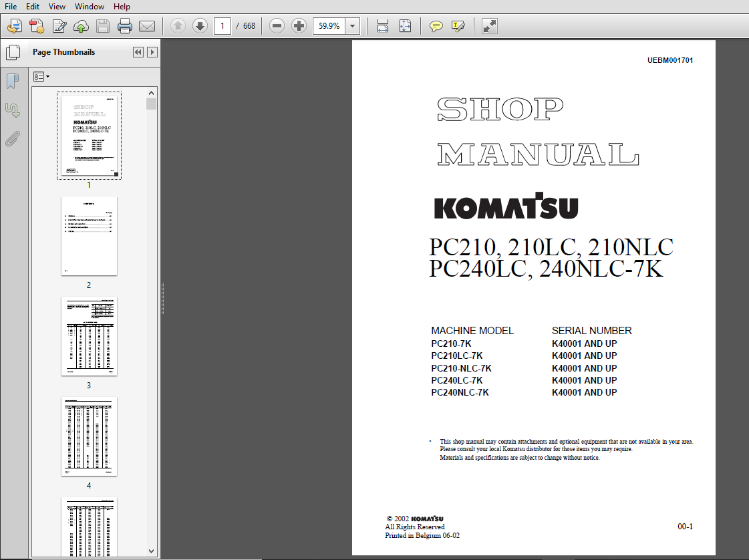
Task: Open the Edit menu
Action: click(33, 6)
